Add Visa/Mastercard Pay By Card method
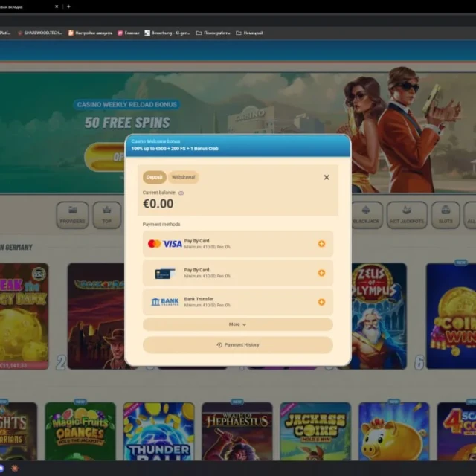Image resolution: width=476 pixels, height=476 pixels. click(x=321, y=244)
